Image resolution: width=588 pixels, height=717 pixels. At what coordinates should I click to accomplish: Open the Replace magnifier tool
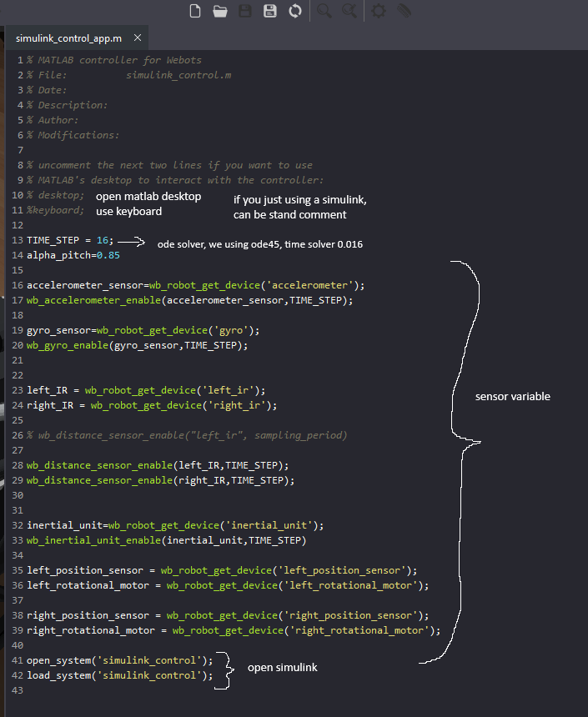coord(349,11)
